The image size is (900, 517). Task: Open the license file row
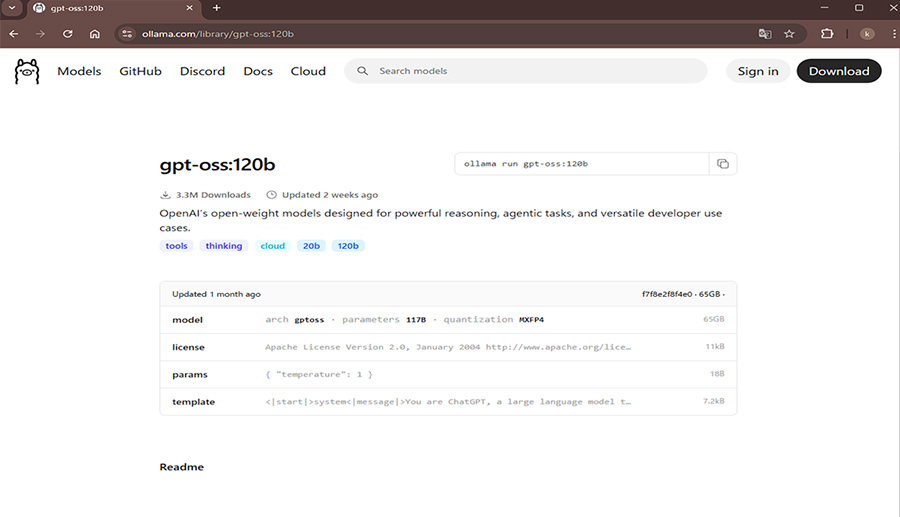pos(447,347)
